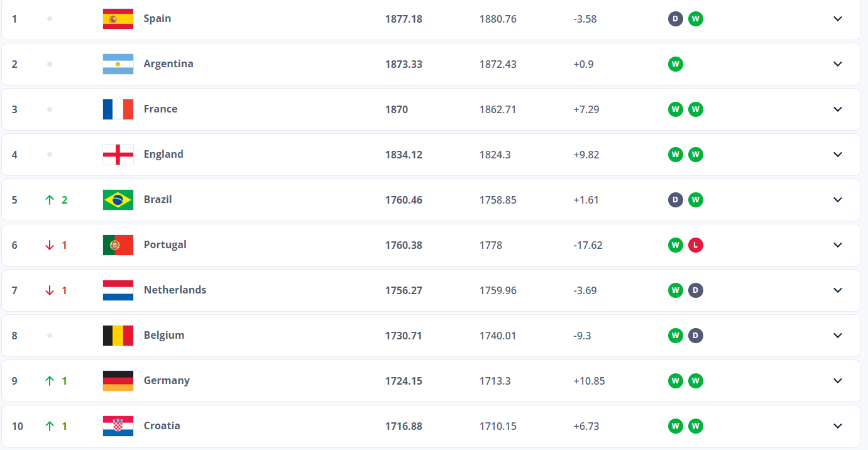Expand the England row details chevron
Viewport: 868px width, 450px height.
tap(837, 155)
